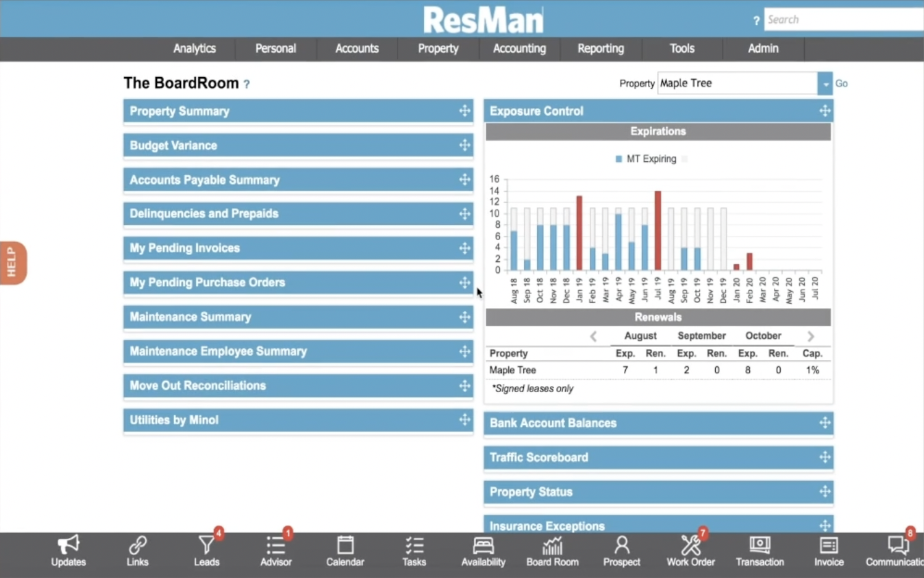The width and height of the screenshot is (924, 578).
Task: Click the Go button next to Maple Tree
Action: click(841, 83)
